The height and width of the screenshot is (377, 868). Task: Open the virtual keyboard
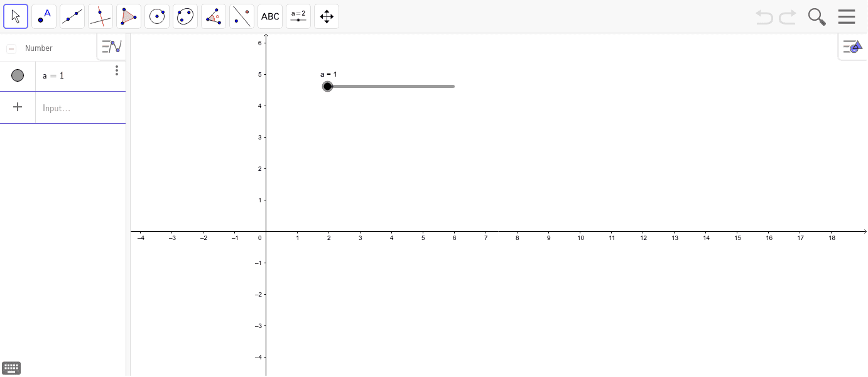11,368
